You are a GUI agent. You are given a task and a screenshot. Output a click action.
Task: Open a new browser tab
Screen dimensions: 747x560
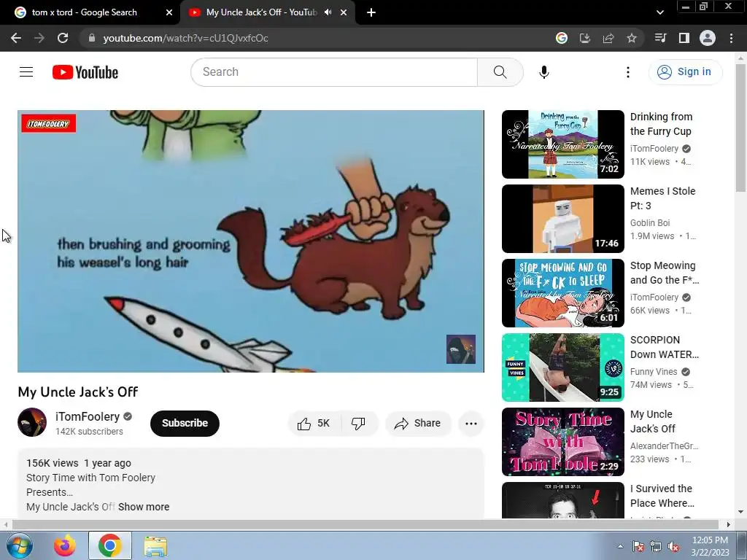(x=371, y=12)
